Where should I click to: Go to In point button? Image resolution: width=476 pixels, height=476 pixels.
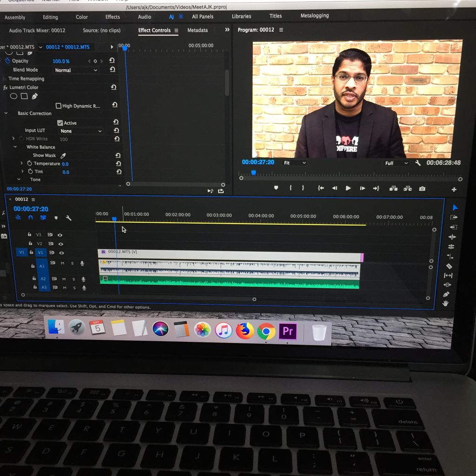click(x=321, y=188)
